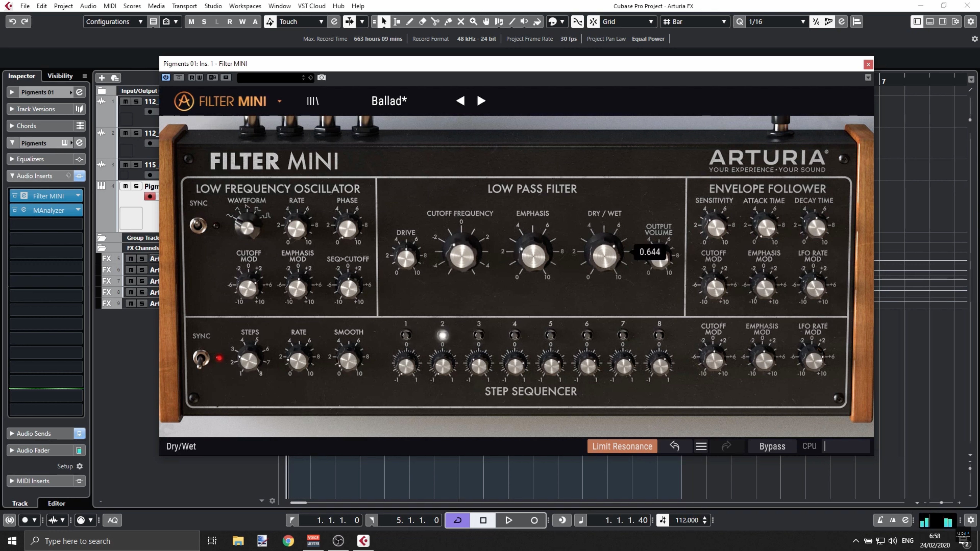Click the Stop transport button
This screenshot has width=980, height=551.
[483, 520]
